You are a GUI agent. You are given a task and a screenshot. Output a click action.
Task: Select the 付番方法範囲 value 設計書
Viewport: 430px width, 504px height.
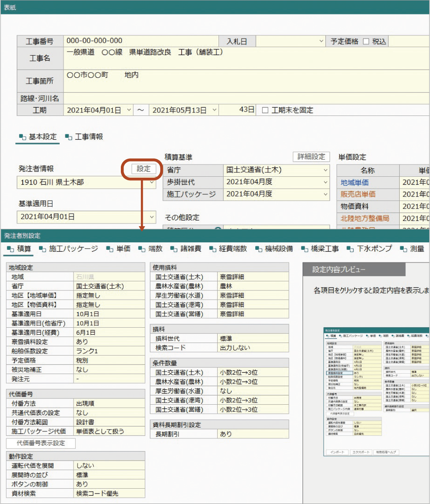coord(109,422)
